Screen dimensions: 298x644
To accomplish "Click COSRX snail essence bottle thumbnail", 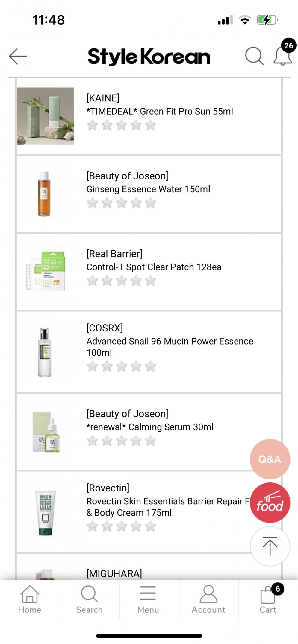I will [45, 352].
